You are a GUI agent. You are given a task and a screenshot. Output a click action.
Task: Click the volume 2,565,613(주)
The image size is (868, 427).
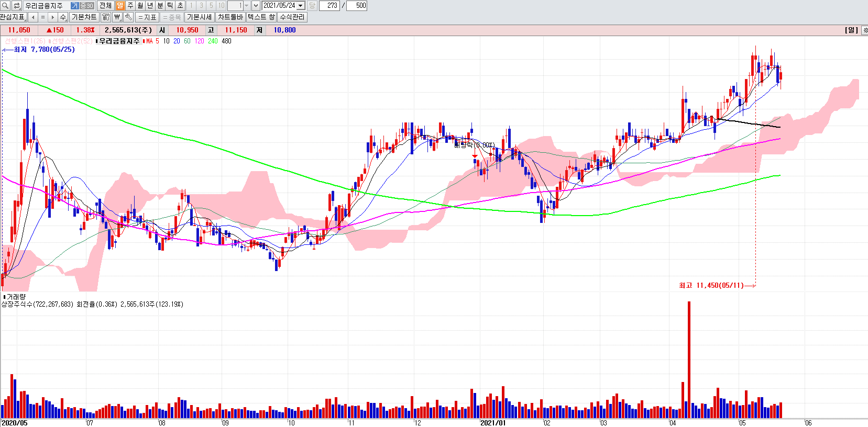pos(128,30)
